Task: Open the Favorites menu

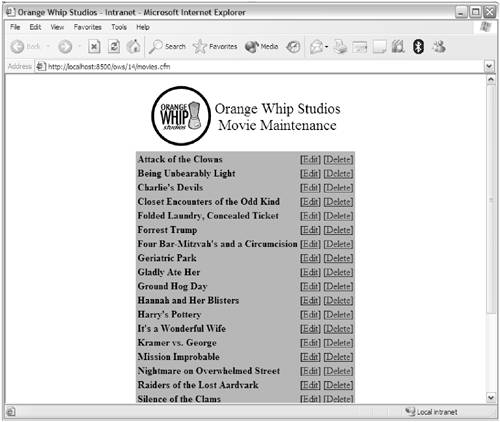Action: (88, 27)
